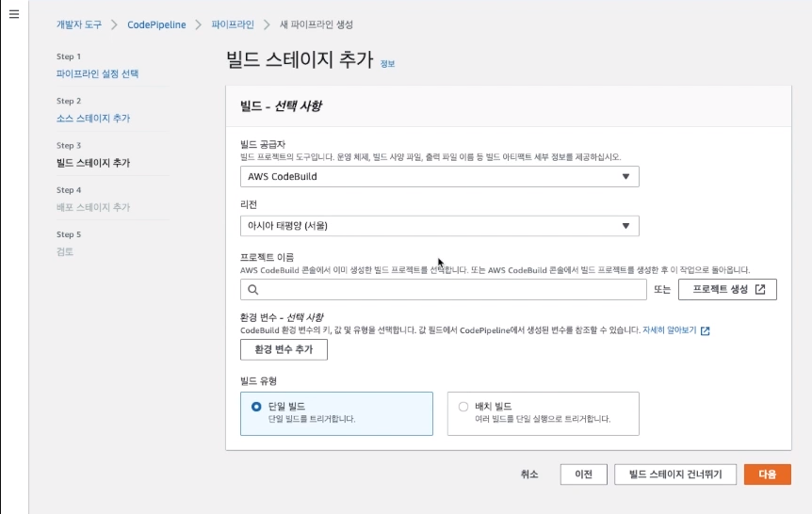The width and height of the screenshot is (812, 514).
Task: Click the 정보 info link
Action: click(x=387, y=64)
